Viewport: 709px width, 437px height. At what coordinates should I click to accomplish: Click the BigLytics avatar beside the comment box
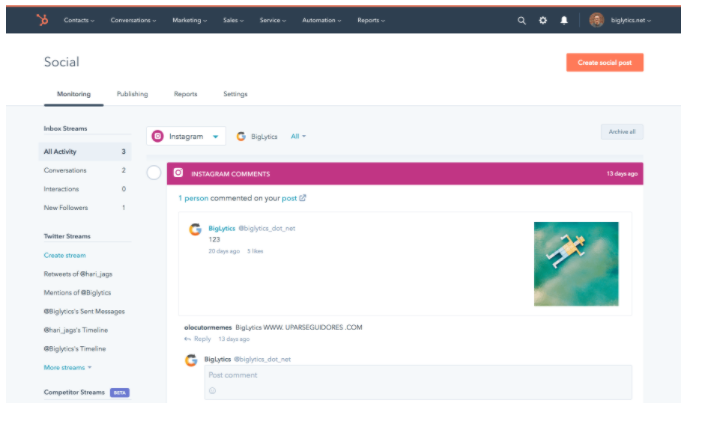191,360
